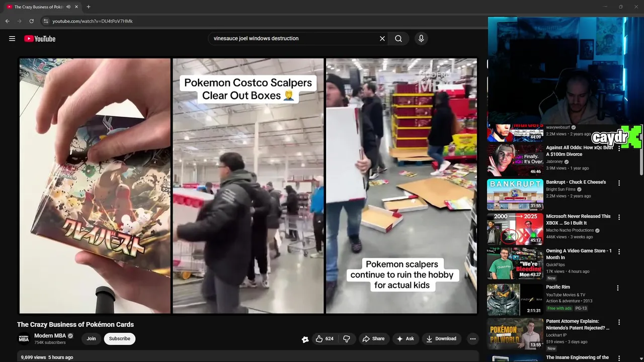
Task: Share the video
Action: (373, 339)
